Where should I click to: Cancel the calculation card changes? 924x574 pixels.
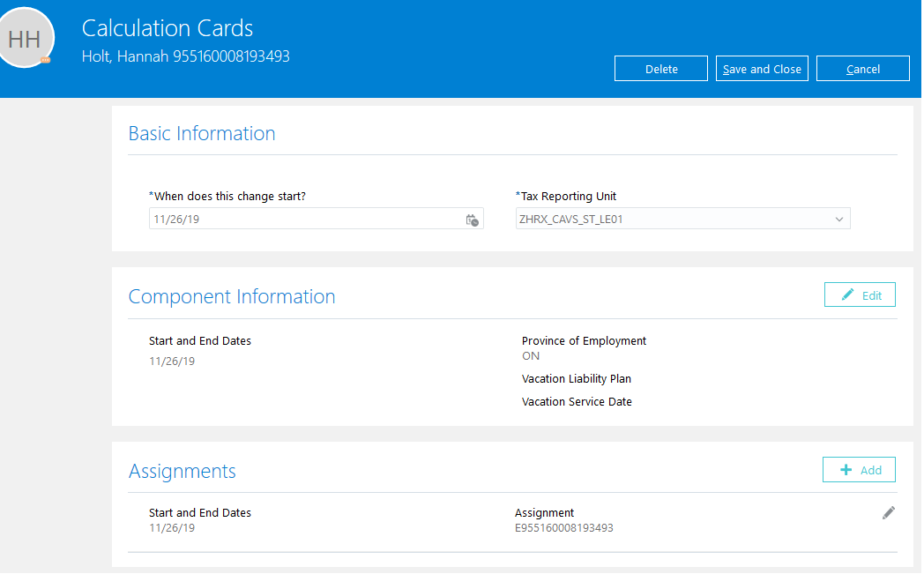click(x=862, y=69)
